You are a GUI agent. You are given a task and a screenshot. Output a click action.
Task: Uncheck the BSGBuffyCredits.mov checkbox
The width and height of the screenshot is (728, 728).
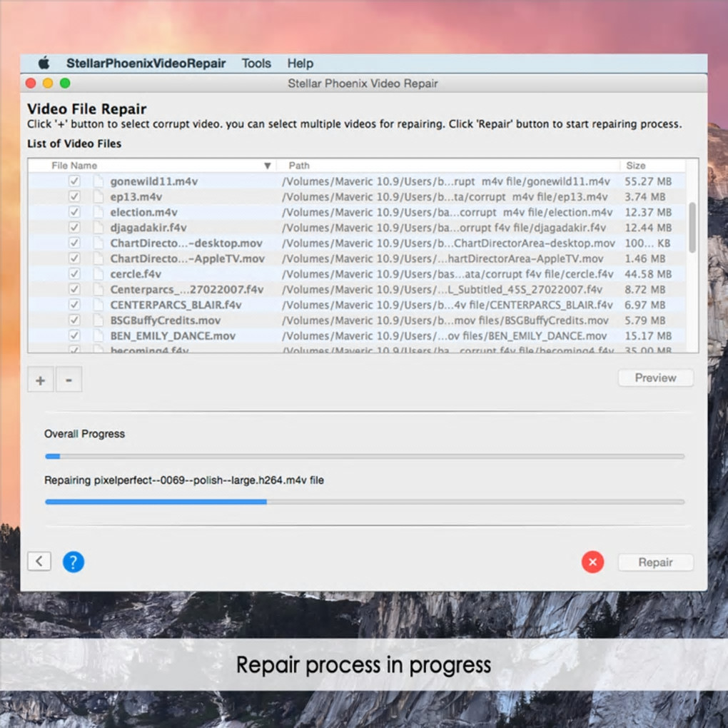[74, 320]
